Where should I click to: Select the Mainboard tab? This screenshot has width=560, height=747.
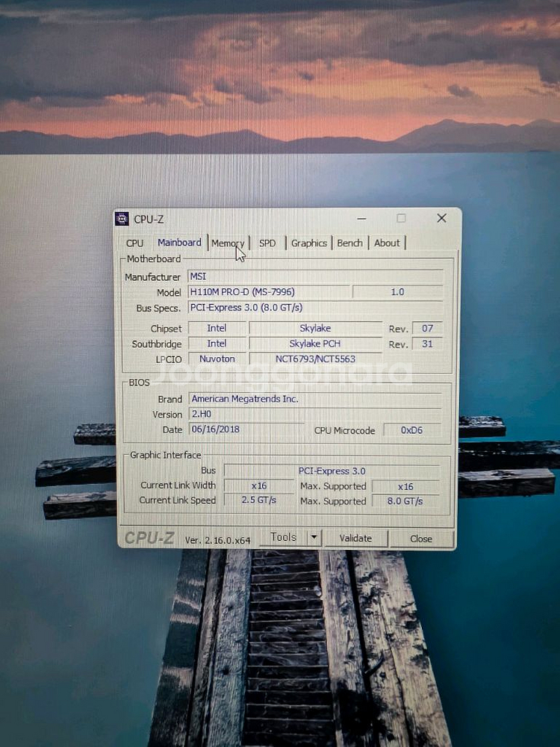click(x=179, y=243)
